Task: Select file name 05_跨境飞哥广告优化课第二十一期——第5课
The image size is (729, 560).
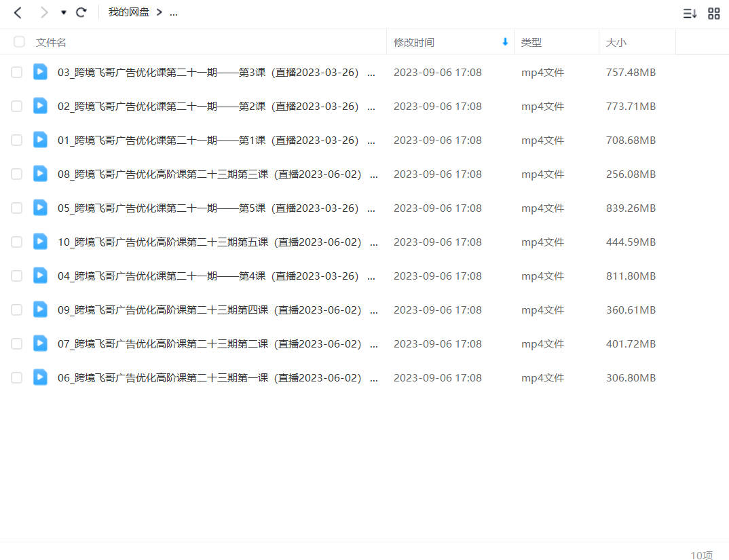Action: pos(162,208)
